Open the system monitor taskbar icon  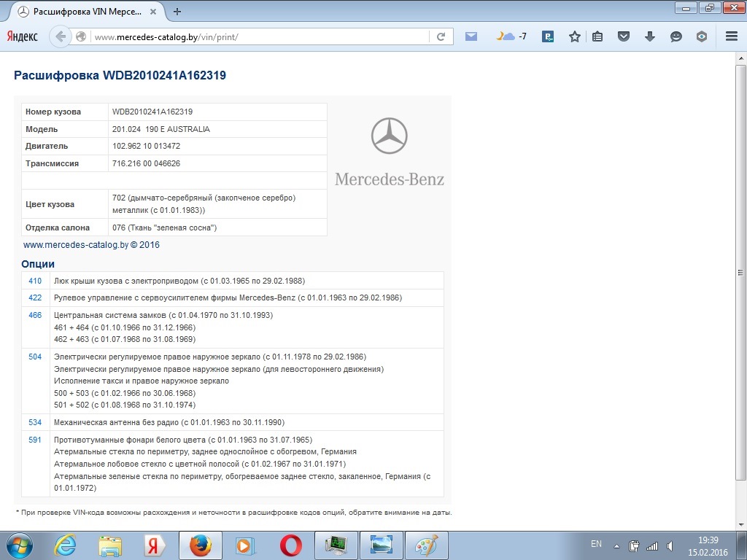(x=336, y=545)
